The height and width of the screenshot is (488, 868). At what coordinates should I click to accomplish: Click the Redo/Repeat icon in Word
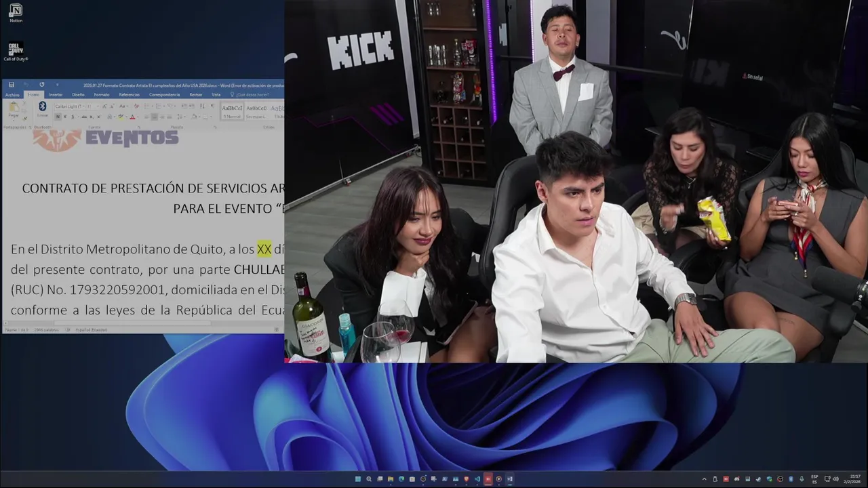pos(42,85)
